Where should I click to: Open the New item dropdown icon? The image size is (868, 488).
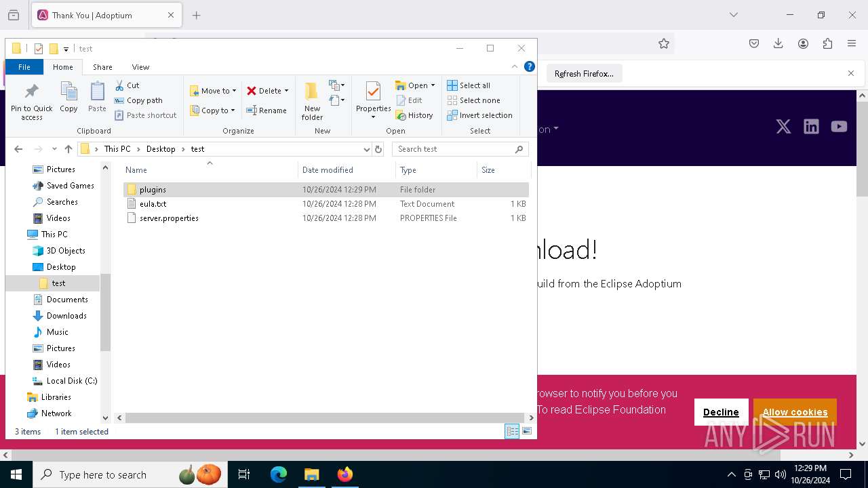pyautogui.click(x=337, y=85)
